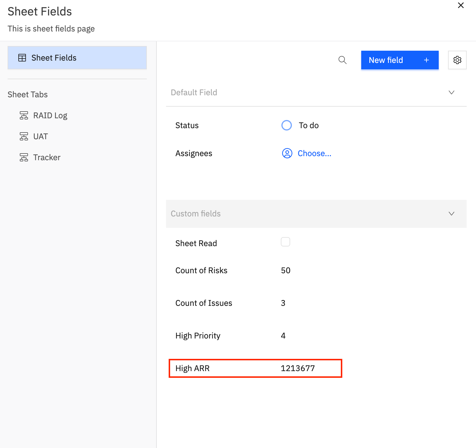Click the Choose... assignees link
Viewport: 476px width, 448px height.
coord(314,153)
